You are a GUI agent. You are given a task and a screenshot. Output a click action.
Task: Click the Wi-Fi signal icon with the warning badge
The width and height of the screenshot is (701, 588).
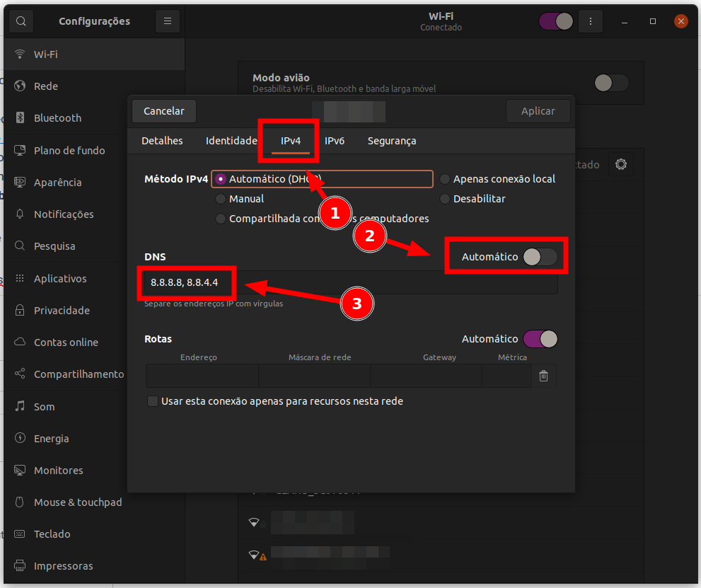click(x=257, y=555)
